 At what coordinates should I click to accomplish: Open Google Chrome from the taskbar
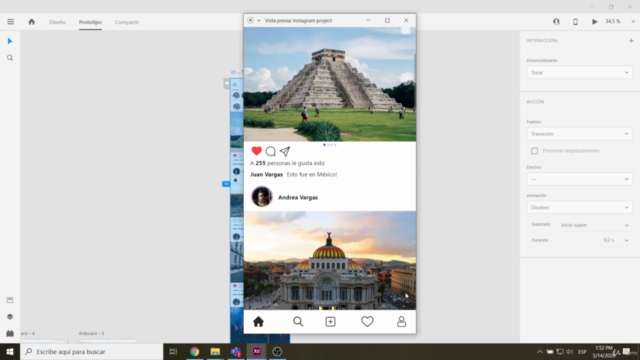pyautogui.click(x=194, y=351)
